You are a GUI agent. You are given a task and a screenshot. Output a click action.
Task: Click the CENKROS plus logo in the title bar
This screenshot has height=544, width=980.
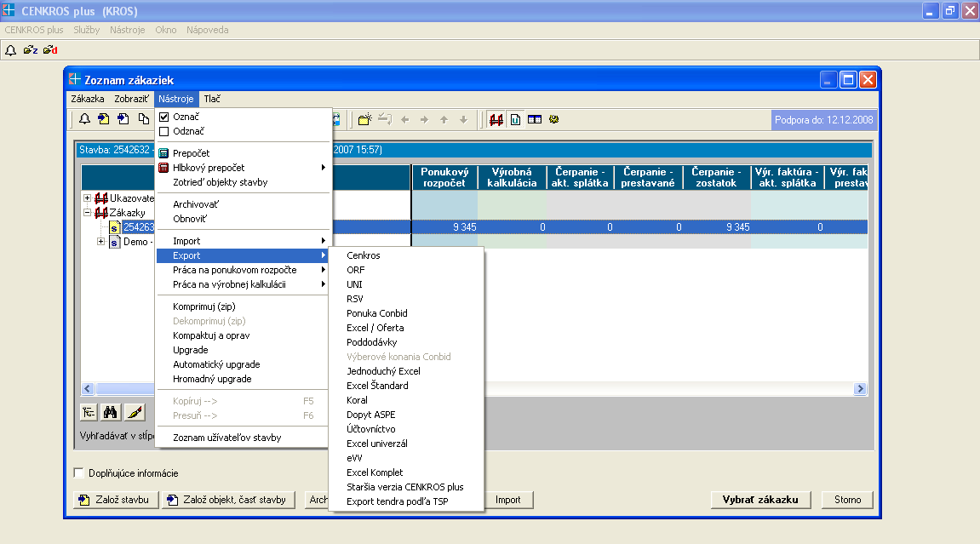coord(9,10)
